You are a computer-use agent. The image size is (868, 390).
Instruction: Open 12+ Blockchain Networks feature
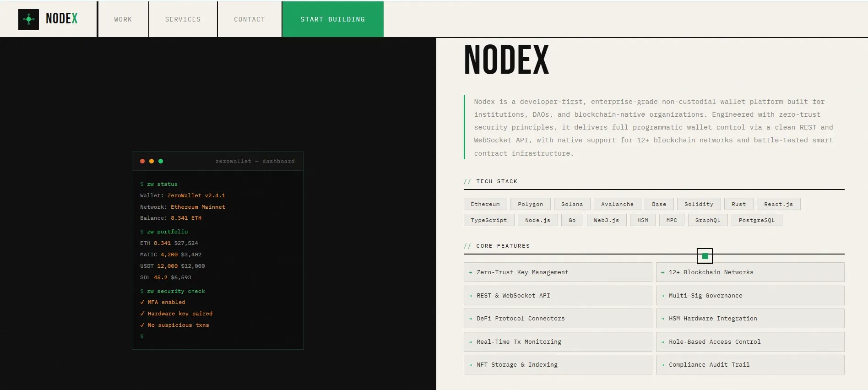coord(750,272)
